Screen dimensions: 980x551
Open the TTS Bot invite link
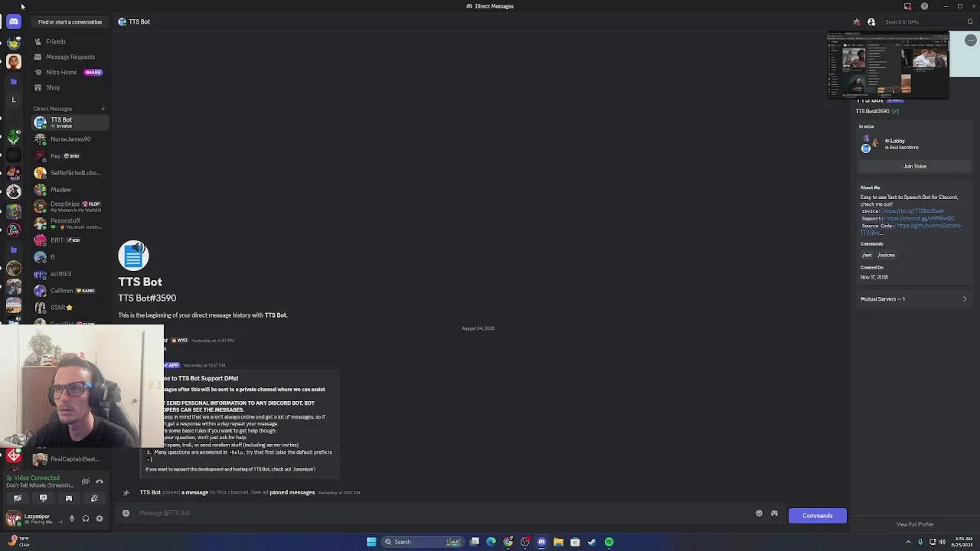pyautogui.click(x=913, y=211)
